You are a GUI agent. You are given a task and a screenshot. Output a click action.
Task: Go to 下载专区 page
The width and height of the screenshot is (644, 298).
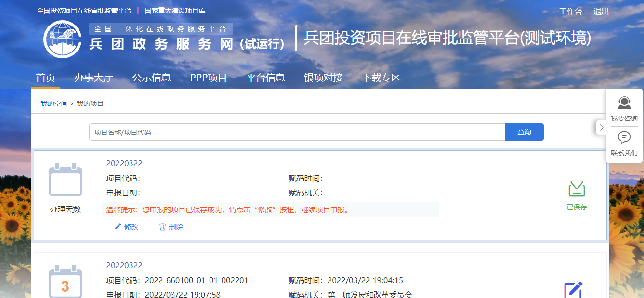pos(381,78)
